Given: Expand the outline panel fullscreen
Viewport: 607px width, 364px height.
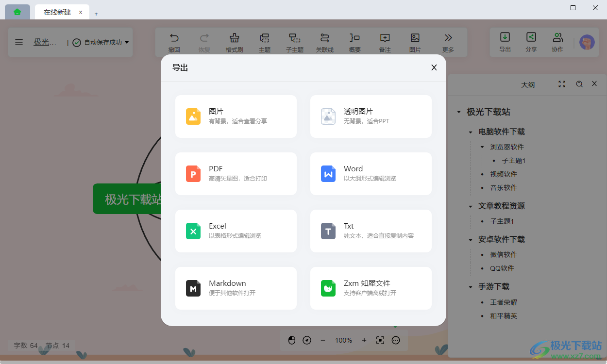Looking at the screenshot, I should 562,84.
